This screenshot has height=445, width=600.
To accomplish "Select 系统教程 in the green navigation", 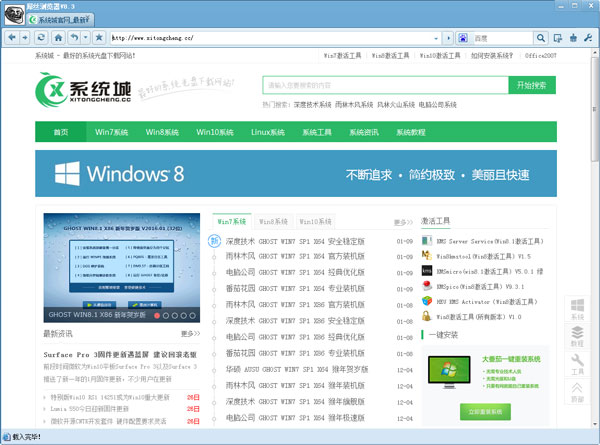I will (411, 132).
